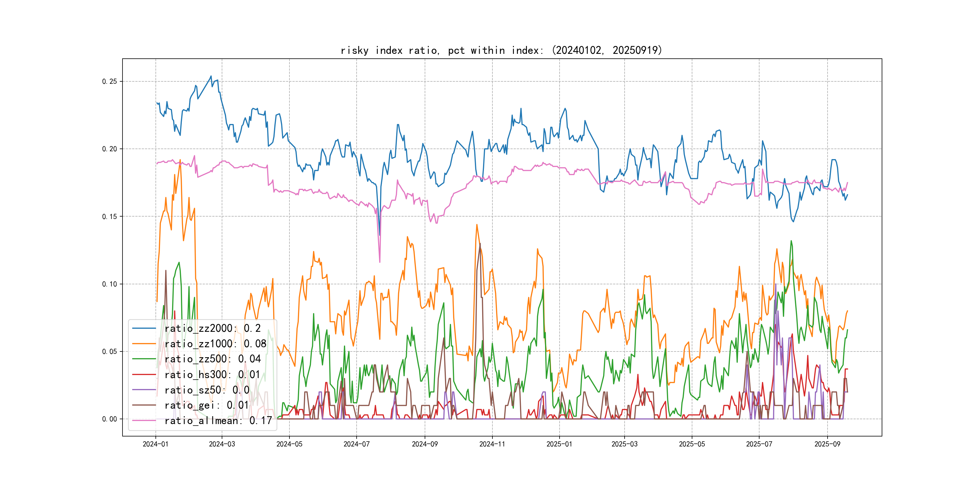The height and width of the screenshot is (490, 980).
Task: Click the green line swatch in legend
Action: point(144,359)
